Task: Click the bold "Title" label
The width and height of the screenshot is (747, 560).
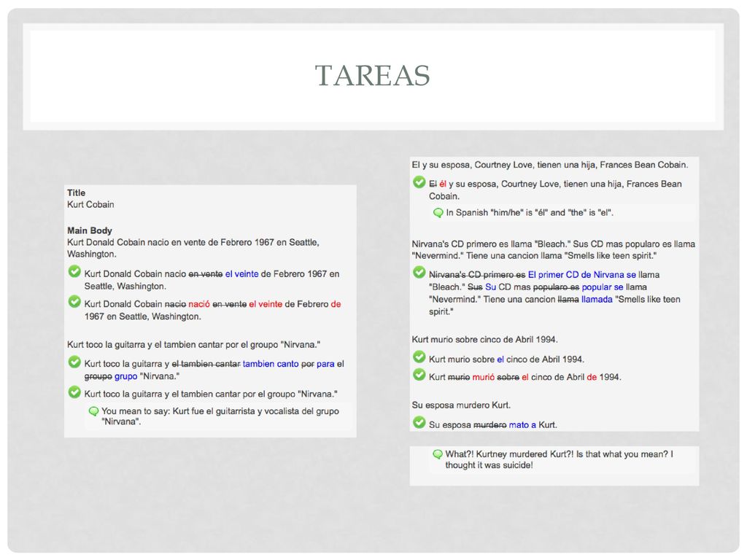Action: click(76, 192)
